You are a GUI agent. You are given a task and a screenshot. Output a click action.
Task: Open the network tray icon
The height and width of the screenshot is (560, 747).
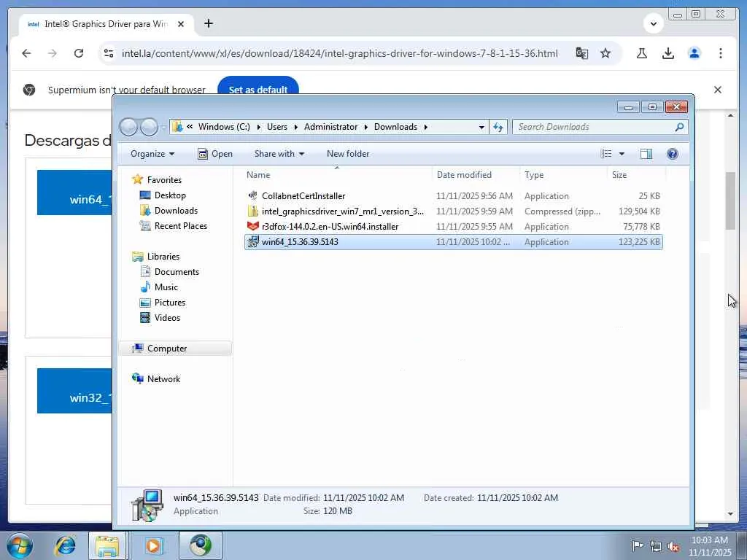656,547
